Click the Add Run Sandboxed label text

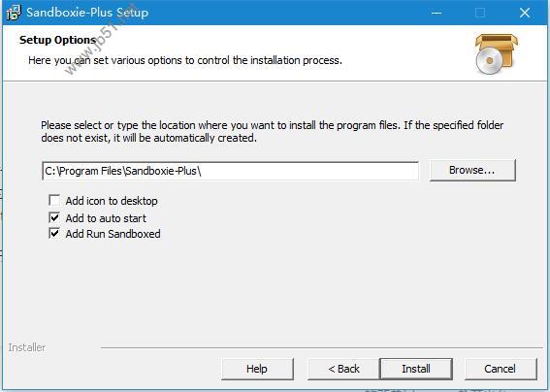[x=113, y=234]
